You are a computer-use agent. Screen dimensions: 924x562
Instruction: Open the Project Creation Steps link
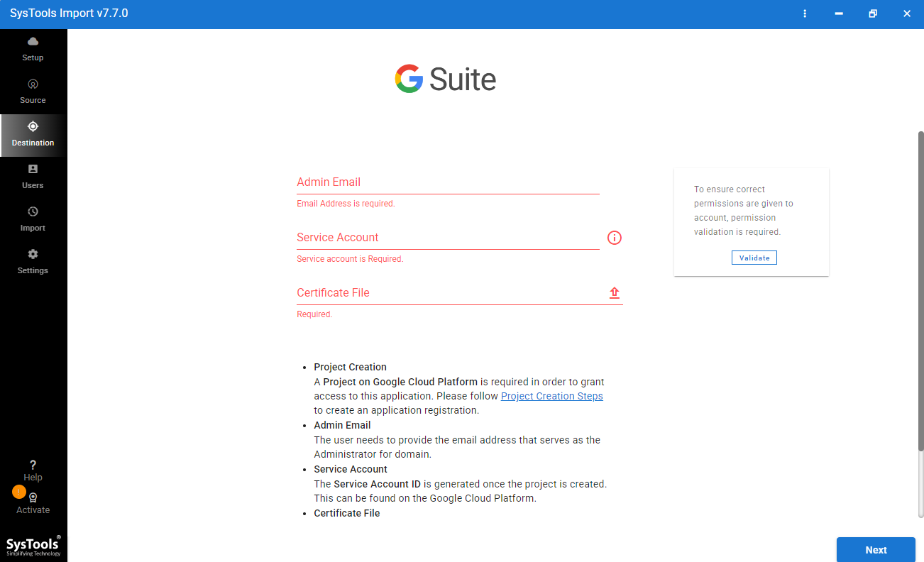(551, 396)
